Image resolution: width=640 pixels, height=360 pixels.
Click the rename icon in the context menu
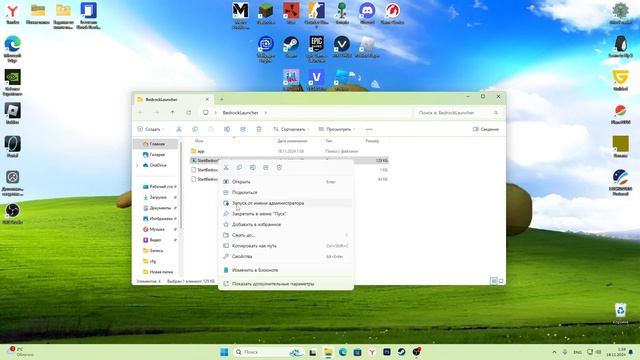pos(253,167)
